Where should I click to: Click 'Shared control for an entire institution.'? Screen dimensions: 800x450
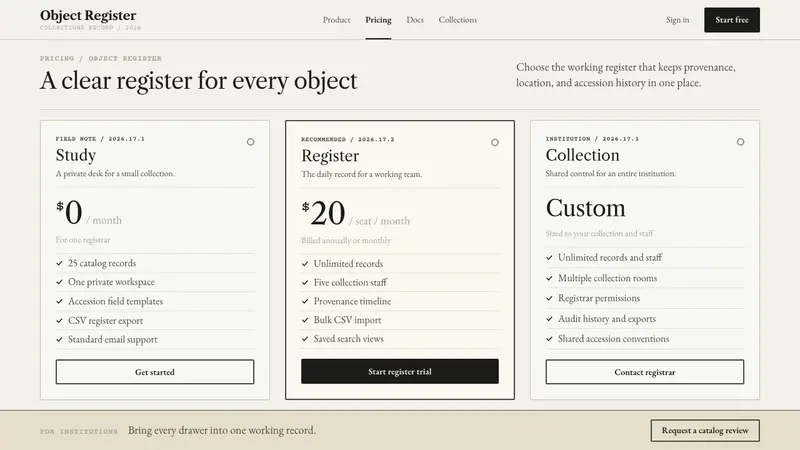(611, 173)
